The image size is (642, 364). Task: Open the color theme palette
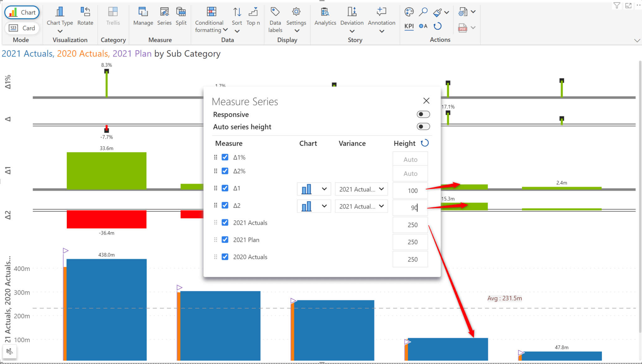click(x=408, y=12)
